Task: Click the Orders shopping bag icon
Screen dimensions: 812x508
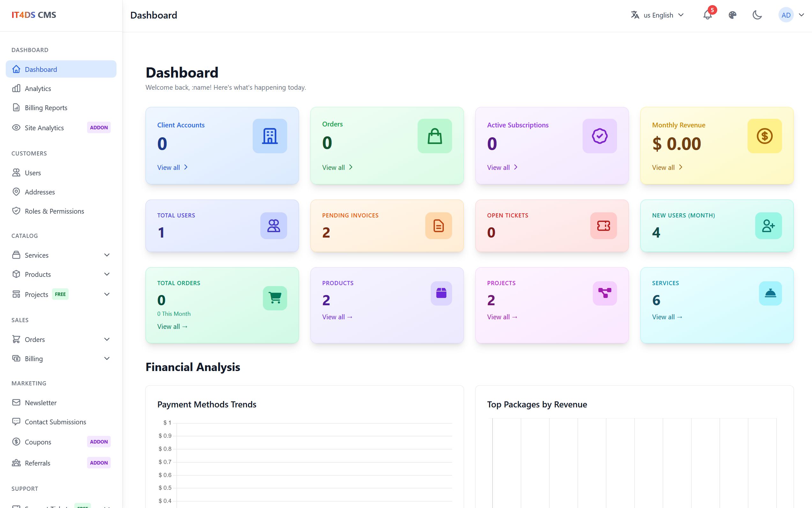Action: pos(434,136)
